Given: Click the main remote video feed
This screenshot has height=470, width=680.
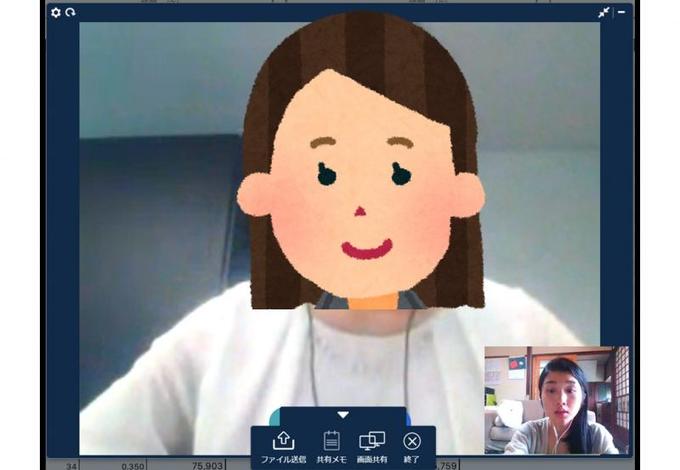Looking at the screenshot, I should tap(340, 238).
